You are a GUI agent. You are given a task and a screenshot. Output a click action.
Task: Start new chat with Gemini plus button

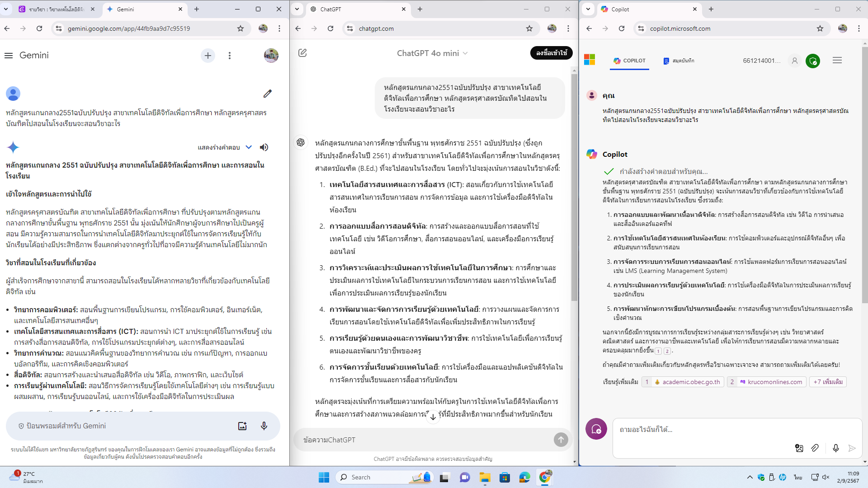click(208, 56)
